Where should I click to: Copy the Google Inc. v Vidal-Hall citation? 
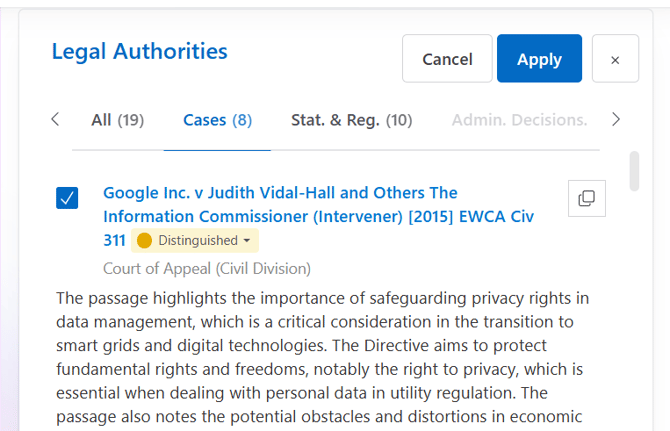coord(587,199)
